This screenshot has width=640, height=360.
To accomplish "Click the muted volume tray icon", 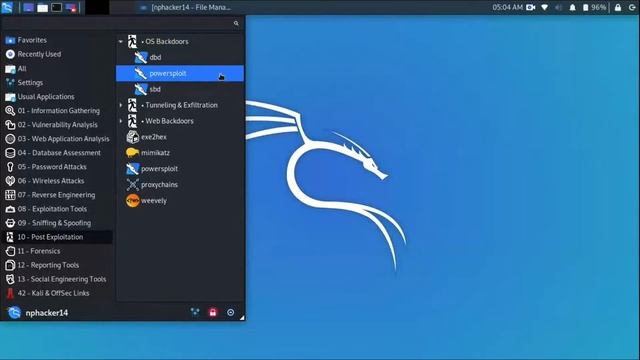I will (x=558, y=7).
